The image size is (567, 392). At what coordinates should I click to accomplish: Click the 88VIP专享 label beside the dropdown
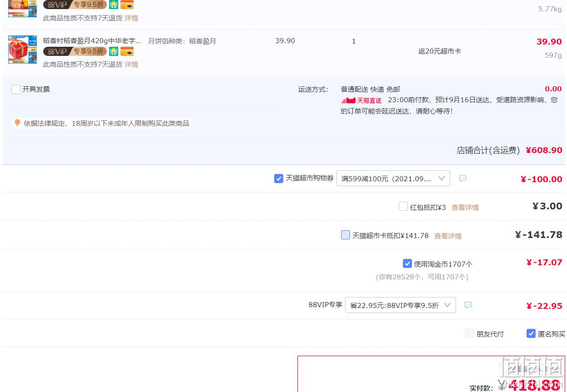pyautogui.click(x=325, y=305)
